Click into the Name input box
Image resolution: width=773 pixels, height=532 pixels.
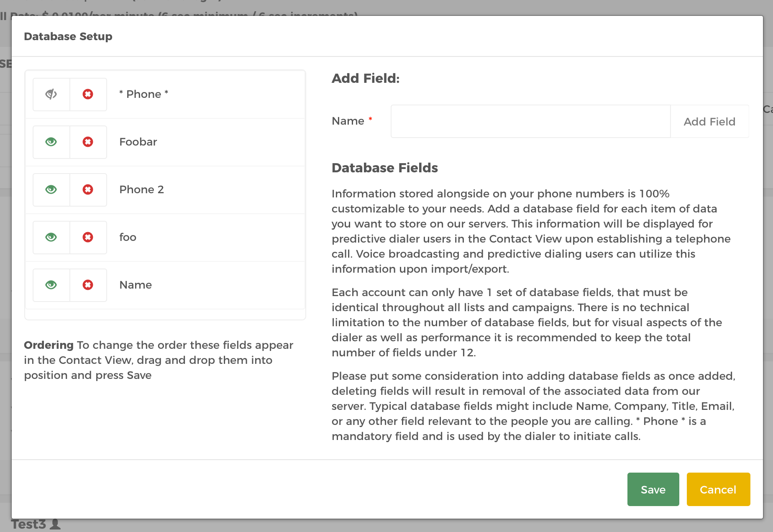[x=530, y=121]
